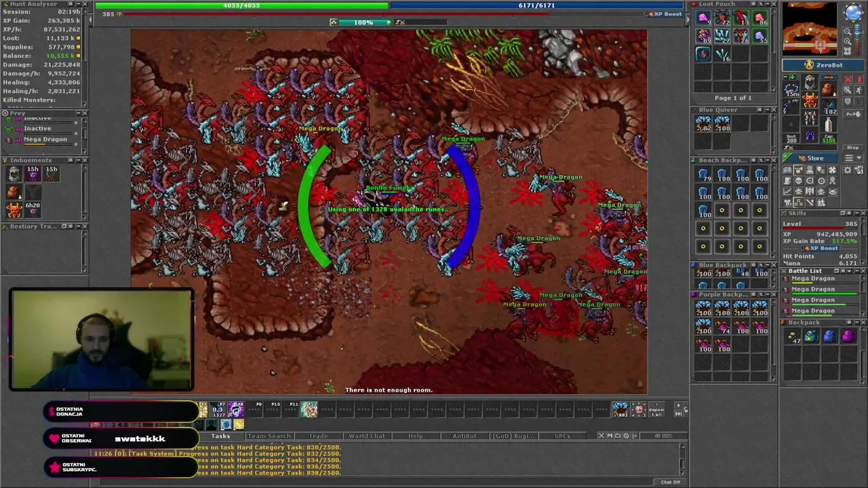Select blue potion with count 79
Screen dimensions: 868x488
703,175
